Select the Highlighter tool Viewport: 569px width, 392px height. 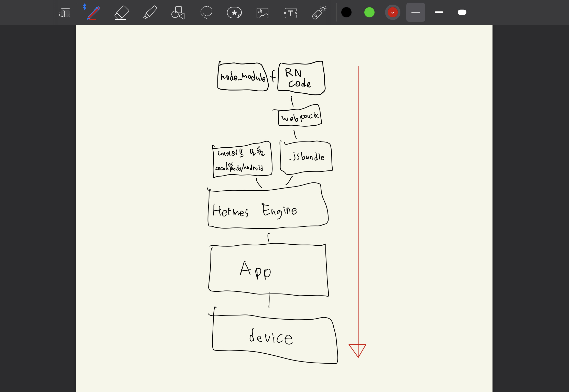(150, 13)
